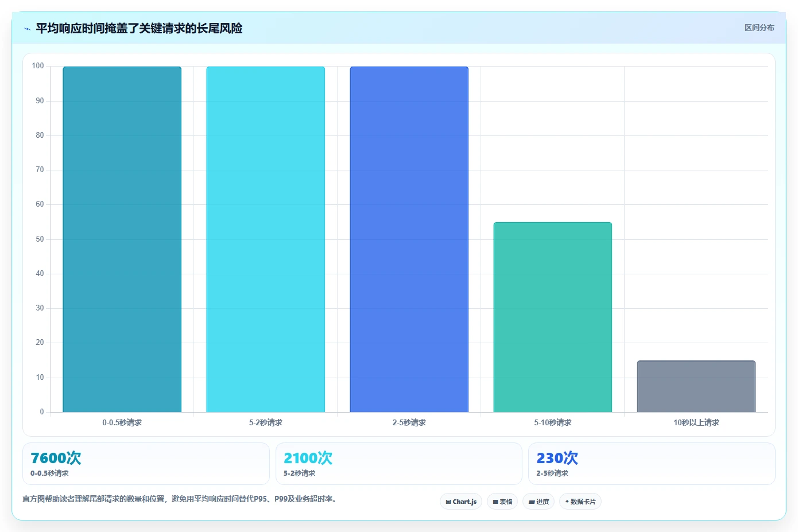Click the 区间分布 label in header
This screenshot has height=532, width=798.
coord(759,28)
